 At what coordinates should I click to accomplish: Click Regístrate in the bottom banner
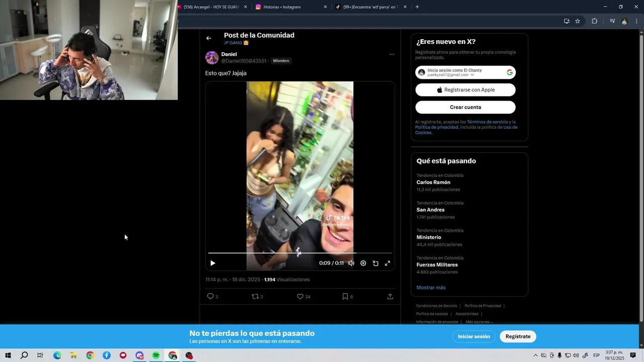(518, 336)
